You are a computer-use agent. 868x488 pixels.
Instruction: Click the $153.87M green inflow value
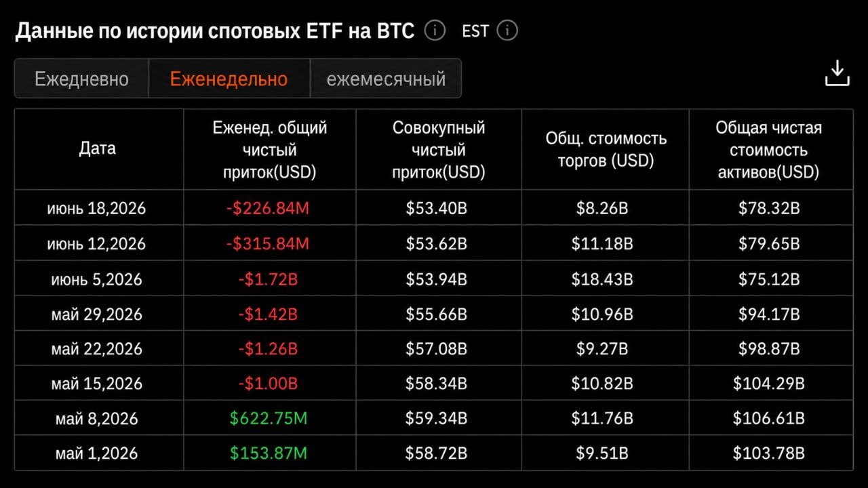tap(269, 453)
